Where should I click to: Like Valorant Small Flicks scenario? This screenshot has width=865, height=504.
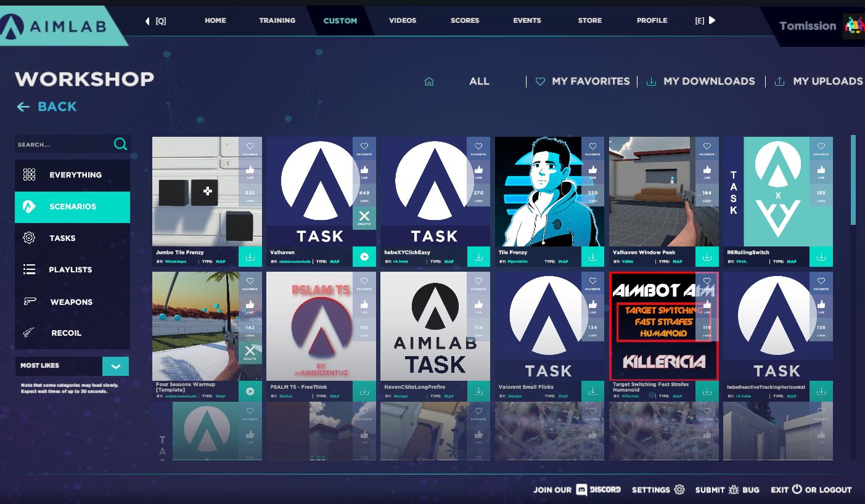click(592, 306)
